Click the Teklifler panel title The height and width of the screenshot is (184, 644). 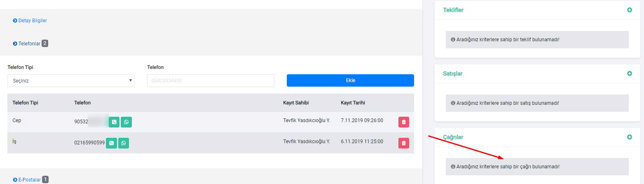click(453, 10)
